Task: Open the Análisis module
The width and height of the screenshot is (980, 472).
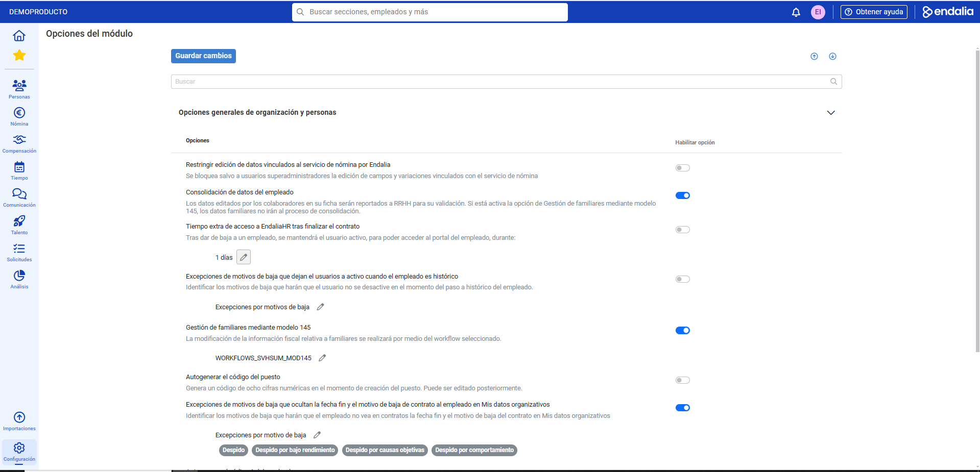Action: 19,279
